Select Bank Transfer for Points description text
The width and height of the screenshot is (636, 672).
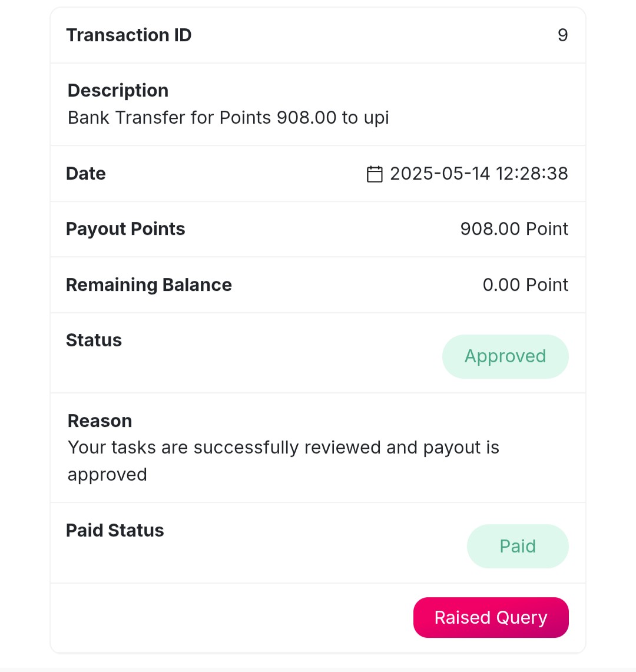[228, 117]
